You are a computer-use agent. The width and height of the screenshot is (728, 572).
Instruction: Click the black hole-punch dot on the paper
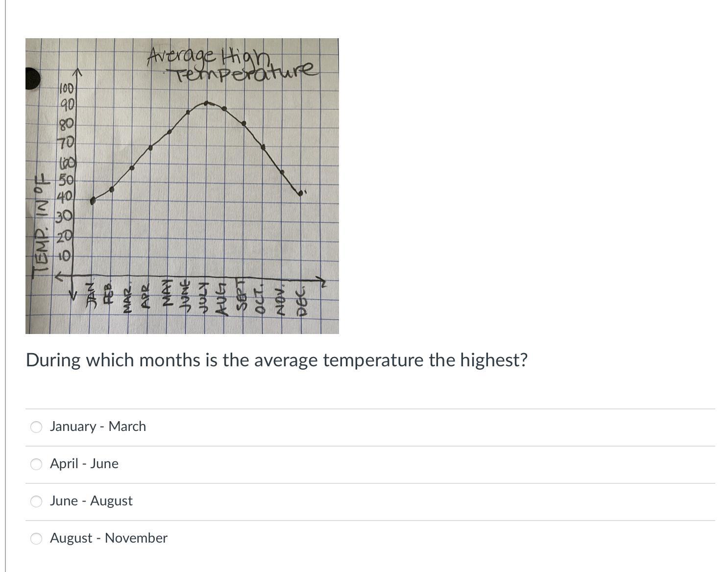click(x=32, y=78)
